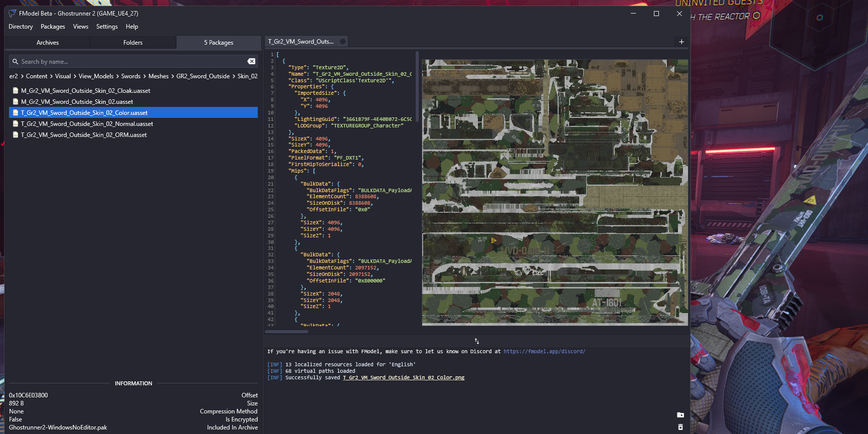This screenshot has height=434, width=868.
Task: Click the '68 virtual paths loaded' log line
Action: (x=311, y=371)
